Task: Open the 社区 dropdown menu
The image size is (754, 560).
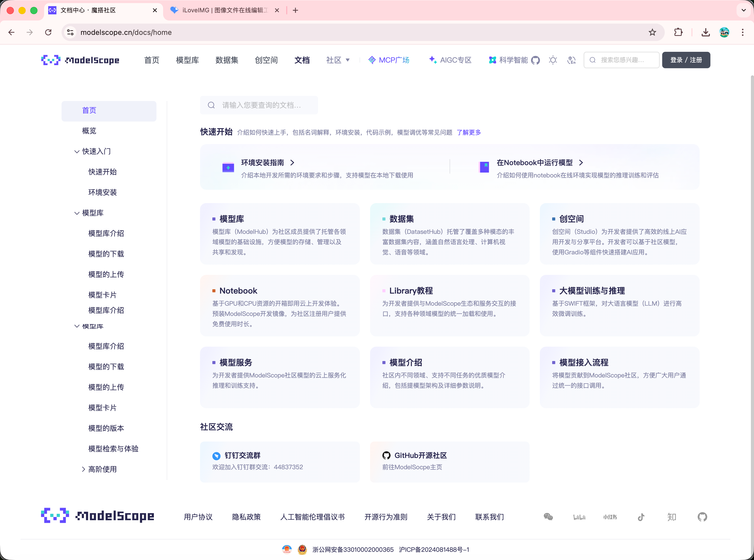Action: coord(338,60)
